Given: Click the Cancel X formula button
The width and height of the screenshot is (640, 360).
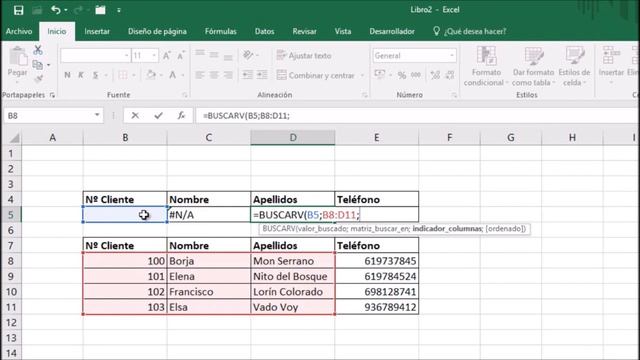Looking at the screenshot, I should click(x=135, y=116).
